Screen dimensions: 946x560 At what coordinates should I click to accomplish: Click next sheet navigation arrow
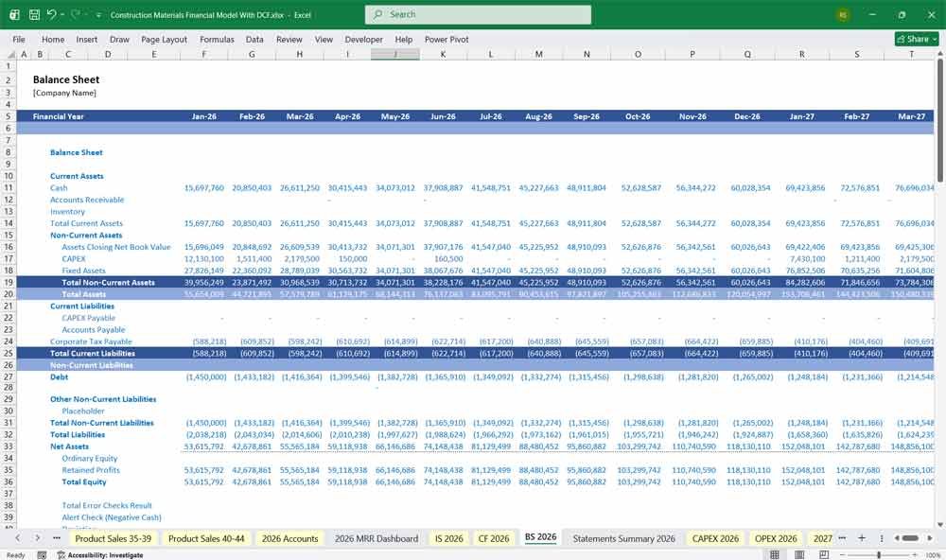(38, 537)
